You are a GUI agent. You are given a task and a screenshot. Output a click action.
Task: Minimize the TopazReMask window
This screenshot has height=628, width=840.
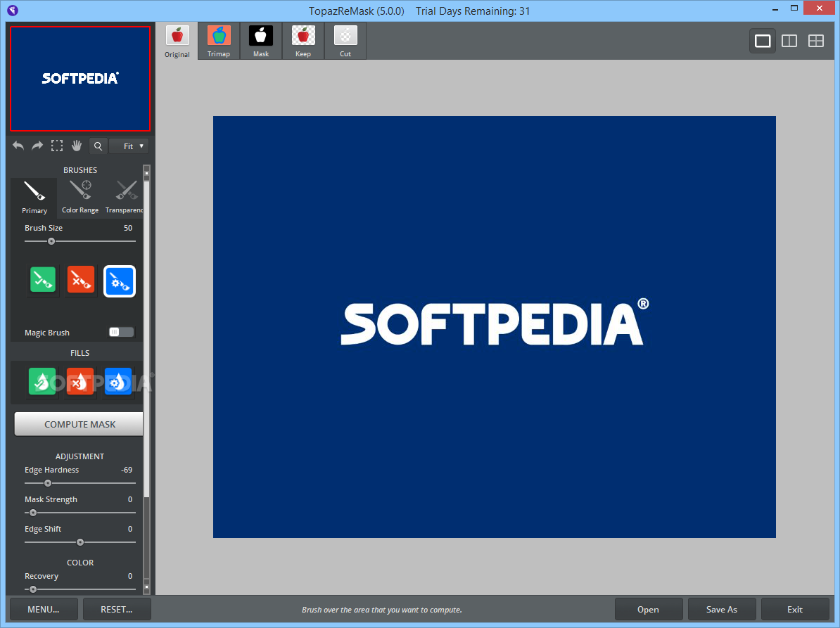click(x=775, y=9)
